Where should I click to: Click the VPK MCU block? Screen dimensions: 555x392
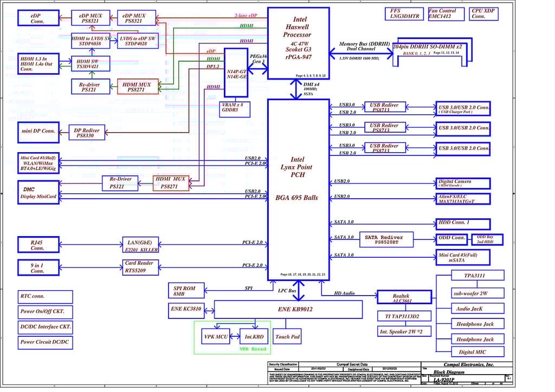[216, 337]
